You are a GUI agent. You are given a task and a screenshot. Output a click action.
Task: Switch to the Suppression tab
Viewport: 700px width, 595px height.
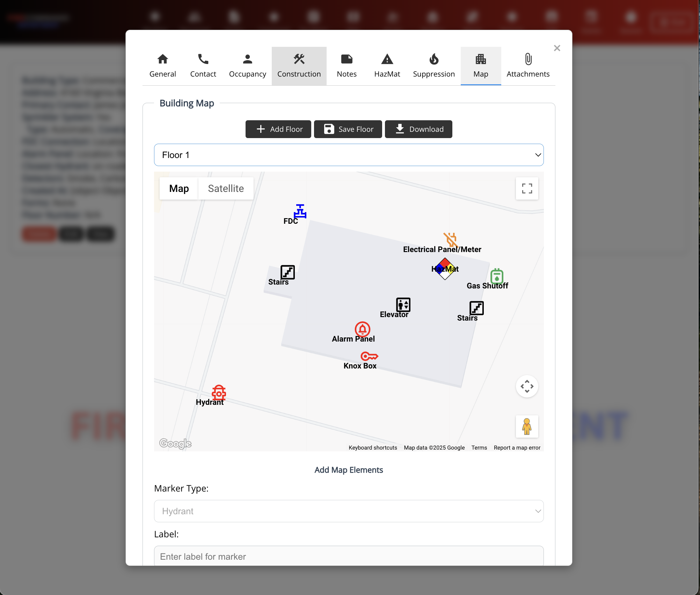[x=434, y=65]
